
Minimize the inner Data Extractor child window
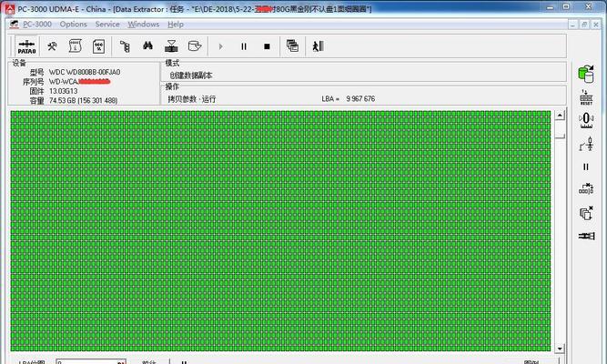point(573,25)
